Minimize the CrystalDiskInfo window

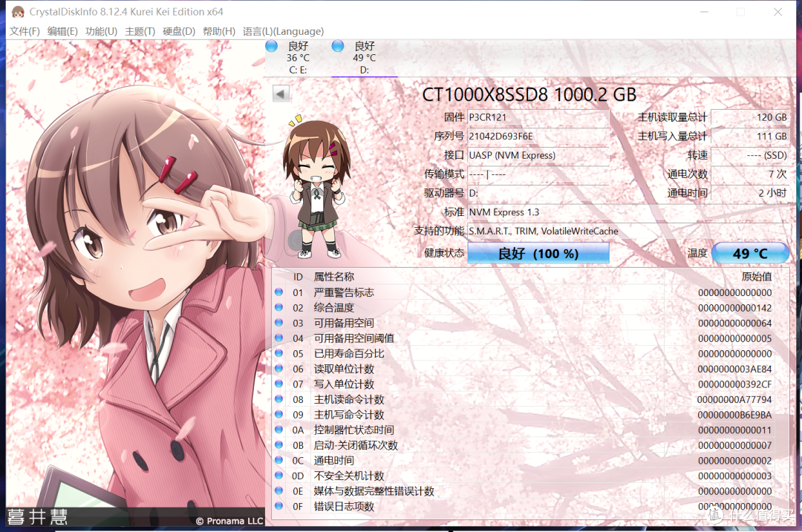point(704,12)
